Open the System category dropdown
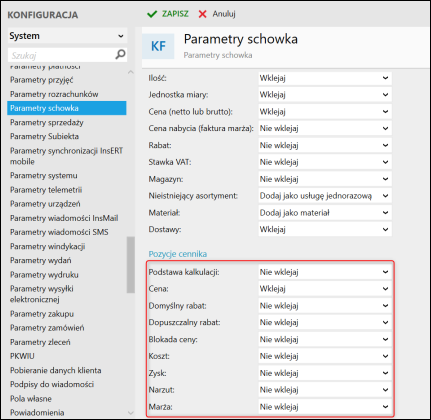 pyautogui.click(x=67, y=36)
